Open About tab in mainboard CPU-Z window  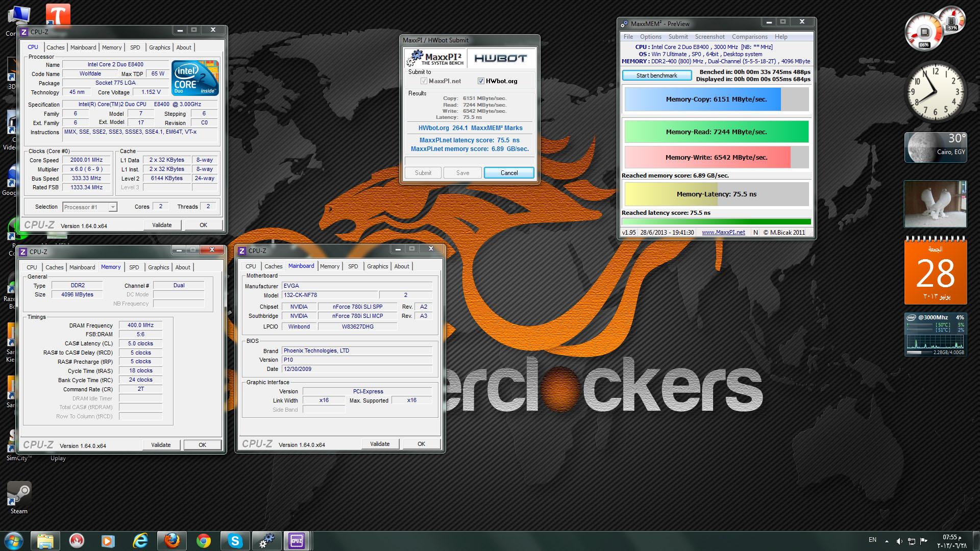click(x=402, y=266)
